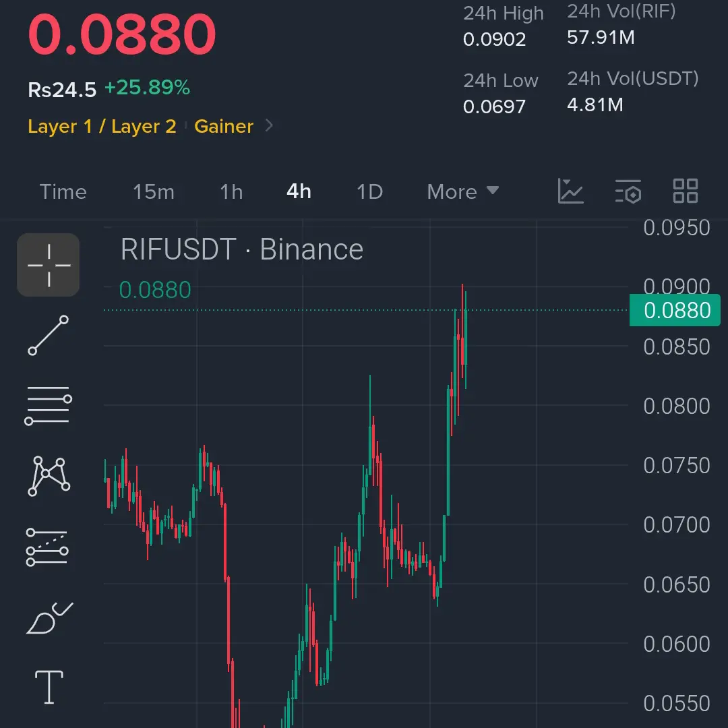Image resolution: width=728 pixels, height=728 pixels.
Task: Expand the More intervals dropdown
Action: [x=462, y=191]
